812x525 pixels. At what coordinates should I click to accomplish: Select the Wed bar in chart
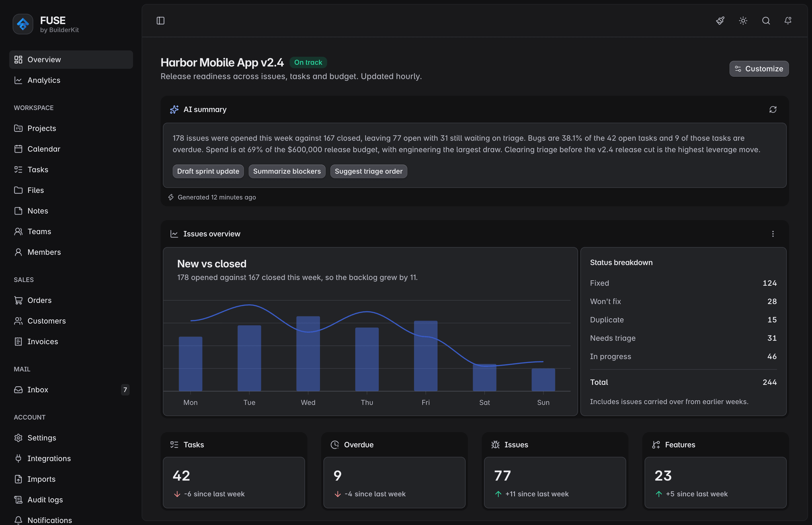pyautogui.click(x=308, y=354)
